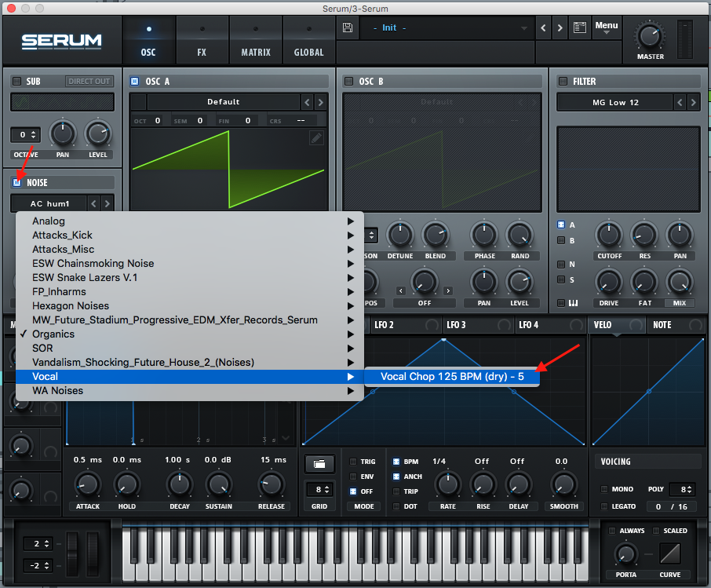This screenshot has width=711, height=588.
Task: Switch to the OSC tab
Action: click(x=148, y=41)
